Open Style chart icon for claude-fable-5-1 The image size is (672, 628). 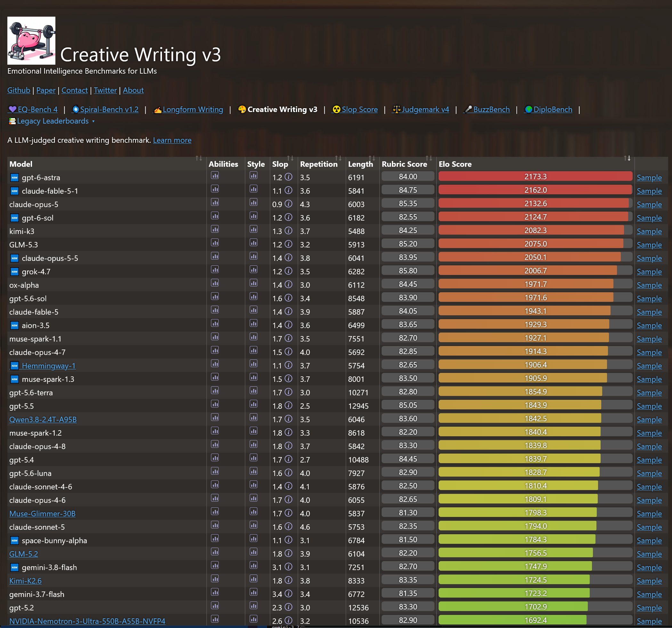tap(254, 189)
